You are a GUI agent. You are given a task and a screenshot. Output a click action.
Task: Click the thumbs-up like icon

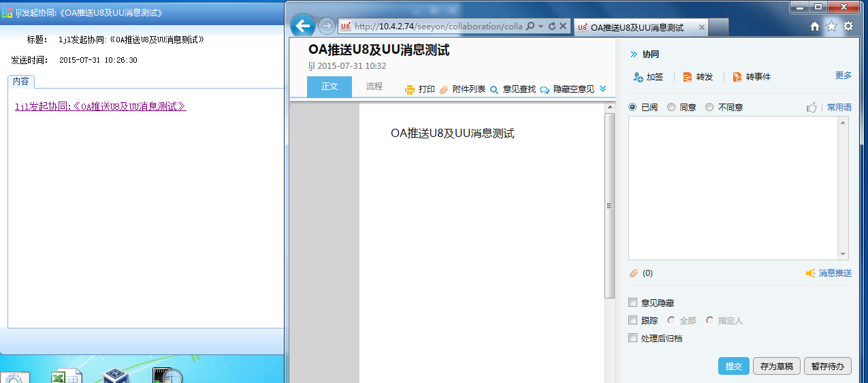point(811,107)
